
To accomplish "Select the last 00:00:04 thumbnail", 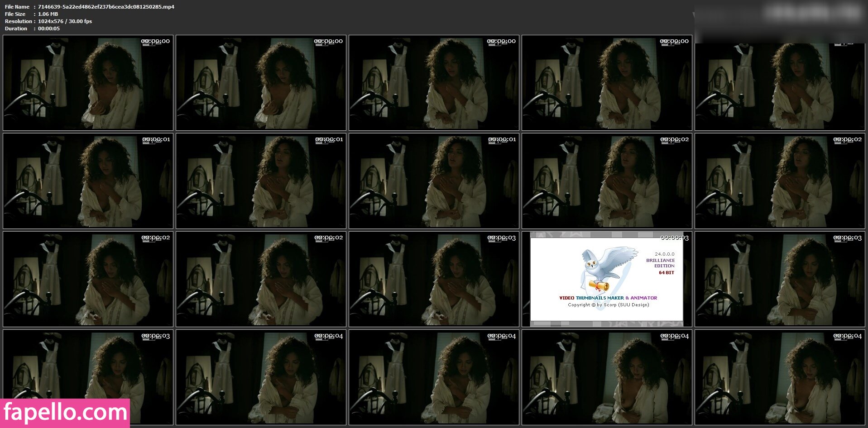I will pos(779,377).
